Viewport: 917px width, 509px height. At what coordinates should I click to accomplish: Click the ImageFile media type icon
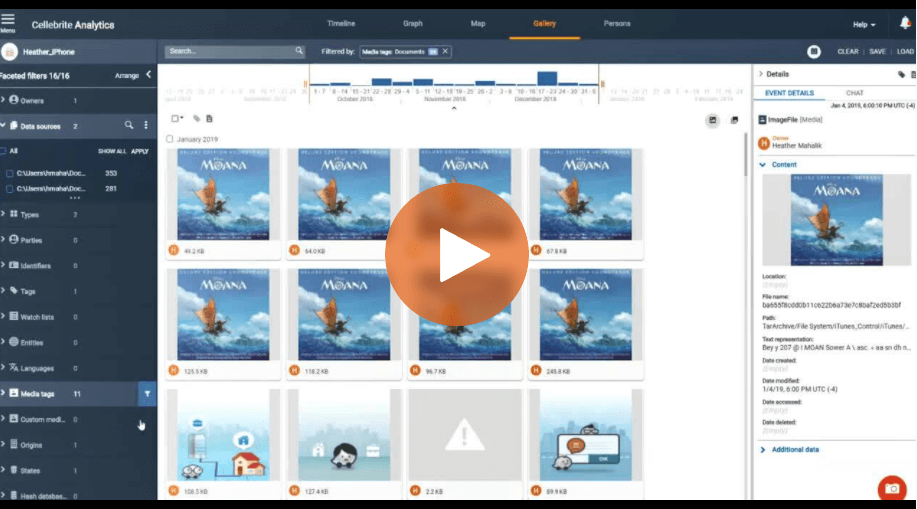(762, 119)
